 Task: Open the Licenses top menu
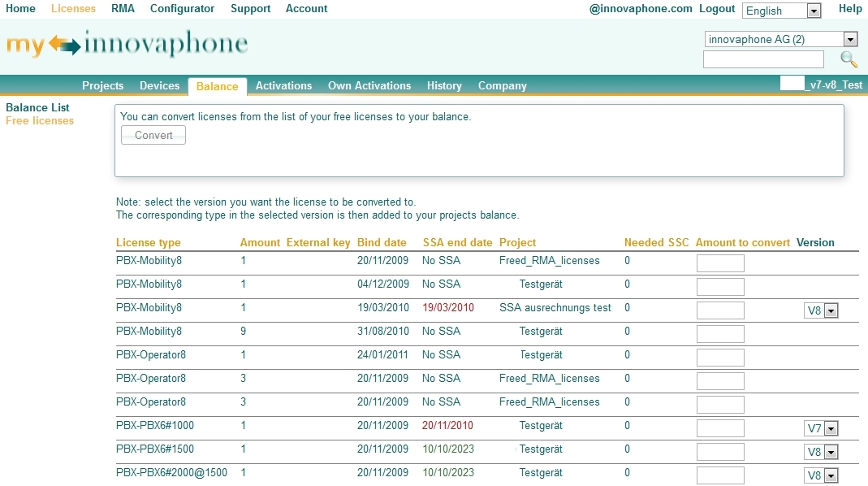pyautogui.click(x=73, y=8)
